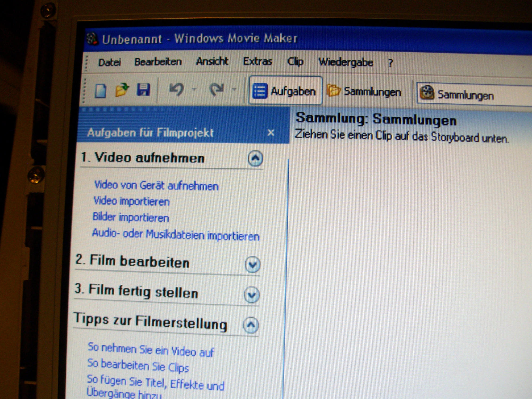Open the Undo history dropdown arrow
This screenshot has height=399, width=532.
tap(194, 89)
